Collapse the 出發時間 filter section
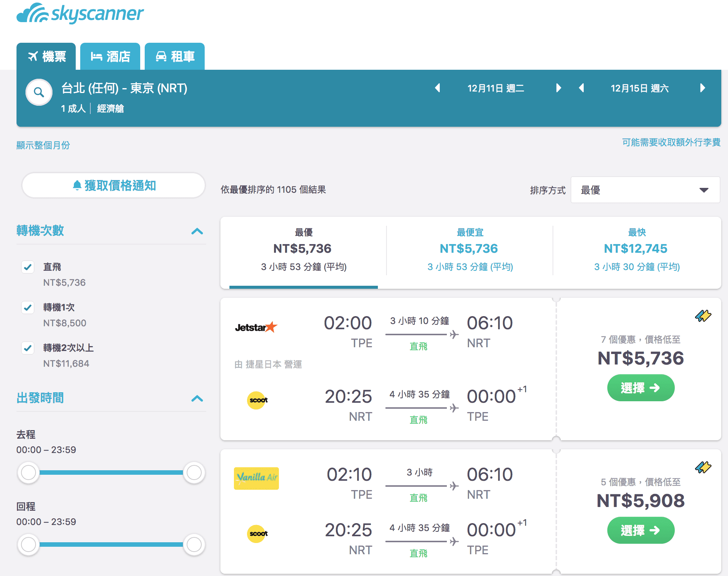 (x=197, y=398)
